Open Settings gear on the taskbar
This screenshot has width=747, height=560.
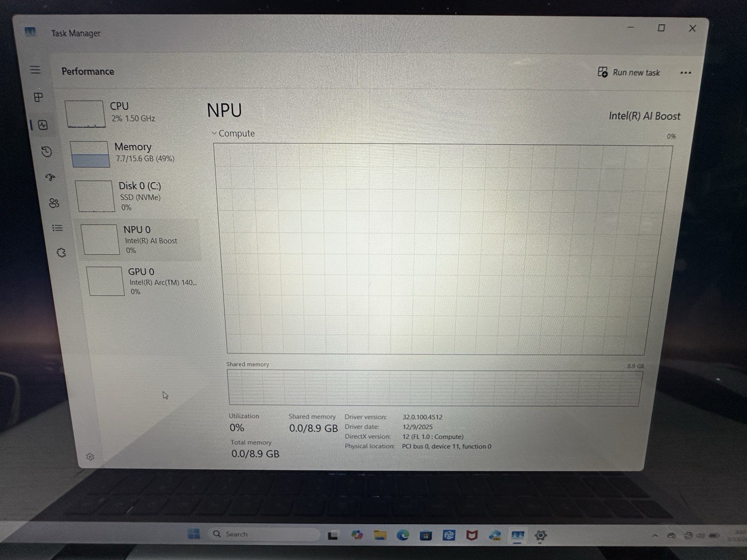click(541, 535)
